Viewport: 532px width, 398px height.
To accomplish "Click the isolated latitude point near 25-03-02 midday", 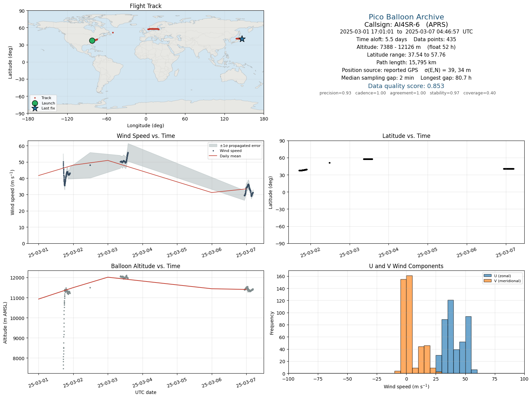I will [x=330, y=163].
